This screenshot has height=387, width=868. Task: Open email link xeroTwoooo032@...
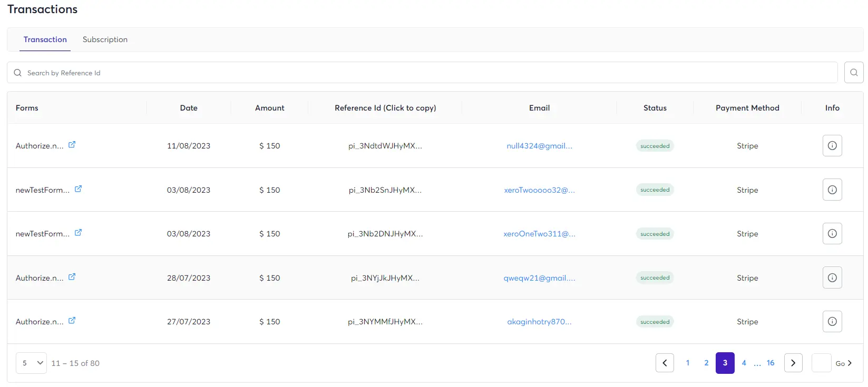[x=539, y=190]
